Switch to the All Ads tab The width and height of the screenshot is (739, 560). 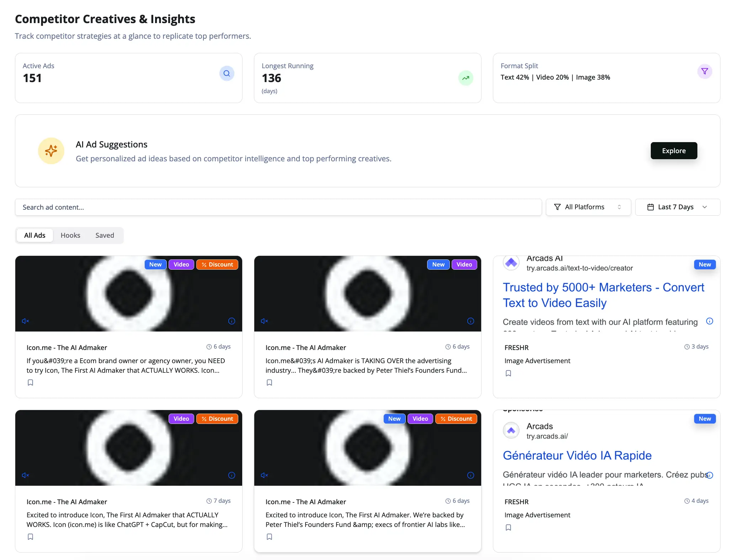[x=35, y=235]
